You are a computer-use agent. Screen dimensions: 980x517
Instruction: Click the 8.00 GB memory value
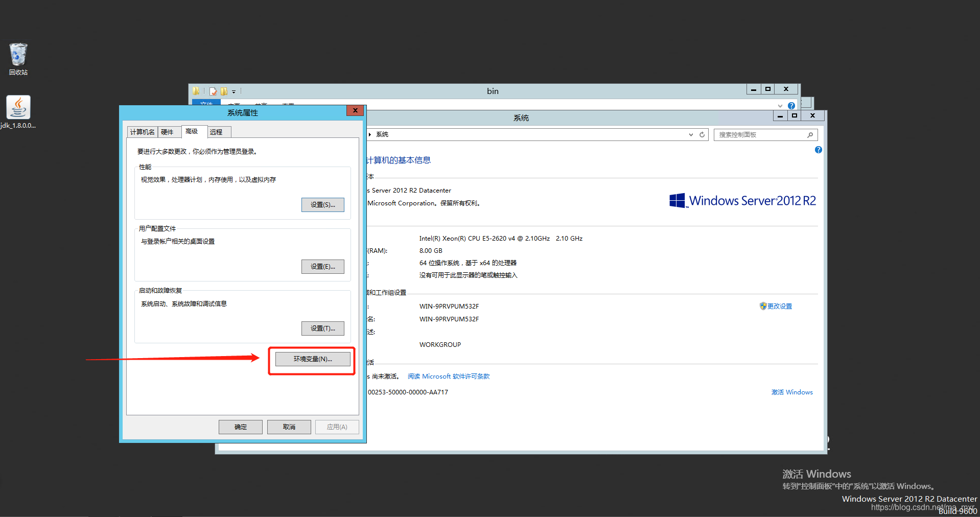coord(431,251)
